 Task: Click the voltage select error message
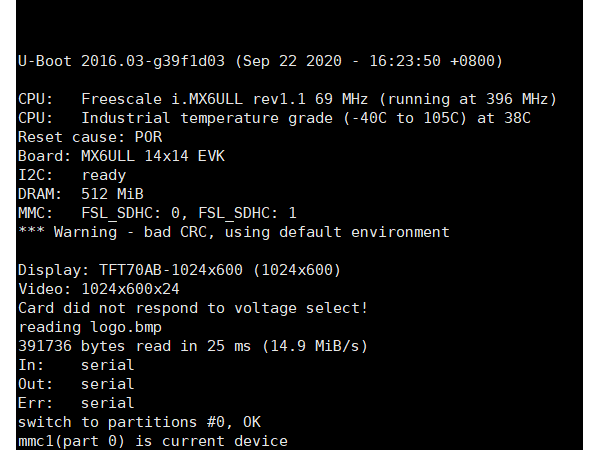pos(193,308)
